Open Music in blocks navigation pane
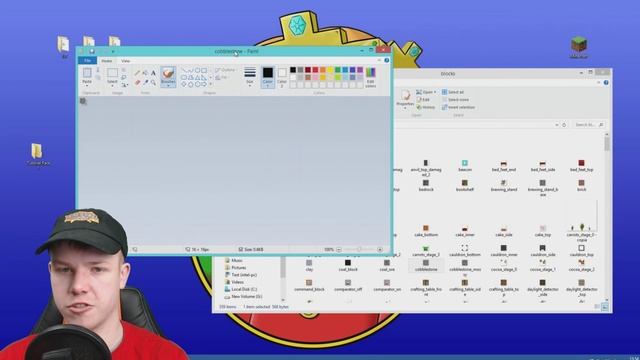The image size is (640, 360). point(237,260)
